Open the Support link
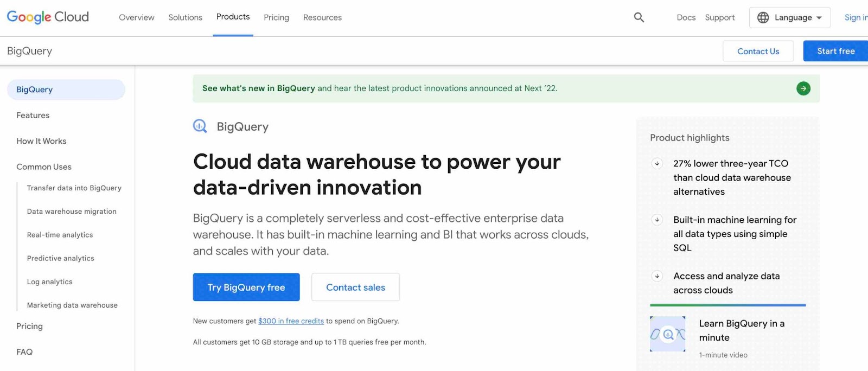Viewport: 868px width, 371px height. click(720, 17)
